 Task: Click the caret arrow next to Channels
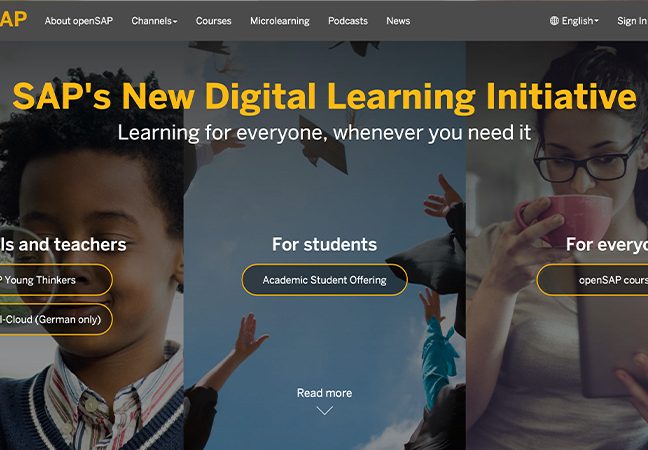click(175, 21)
